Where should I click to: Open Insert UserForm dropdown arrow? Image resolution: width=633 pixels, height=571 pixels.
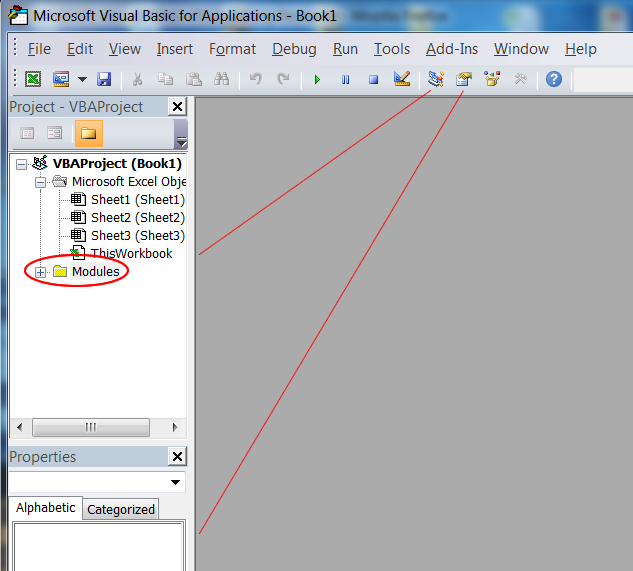[82, 79]
